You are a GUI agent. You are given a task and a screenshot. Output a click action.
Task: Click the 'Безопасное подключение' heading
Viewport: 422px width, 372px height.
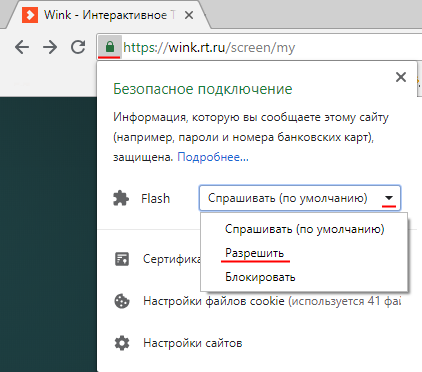(203, 89)
